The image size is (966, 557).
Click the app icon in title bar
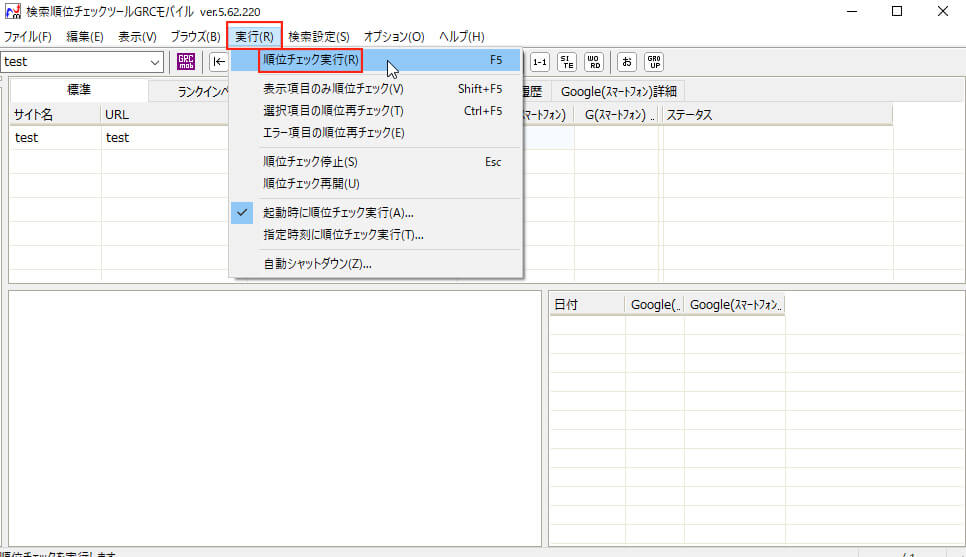click(13, 11)
